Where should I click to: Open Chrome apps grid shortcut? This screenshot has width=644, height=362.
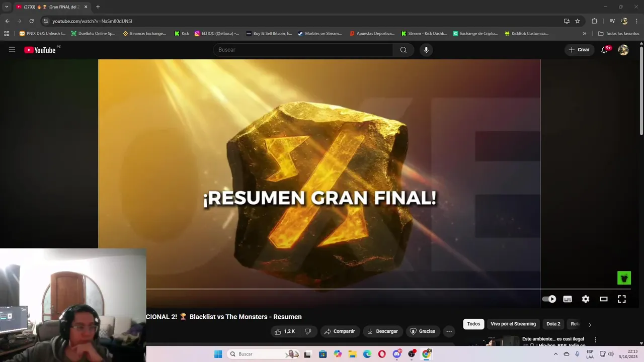coord(7,34)
